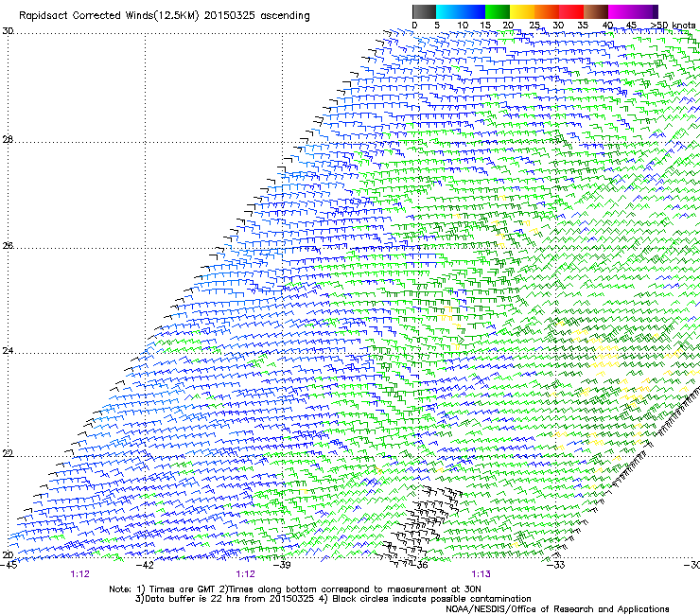This screenshot has height=615, width=700.
Task: Click the latitude label '20' on left axis
Action: [x=8, y=555]
